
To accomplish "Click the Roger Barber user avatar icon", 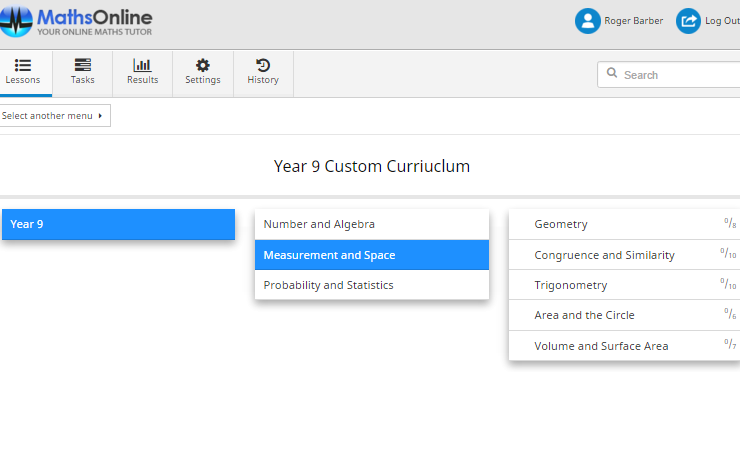I will point(587,21).
